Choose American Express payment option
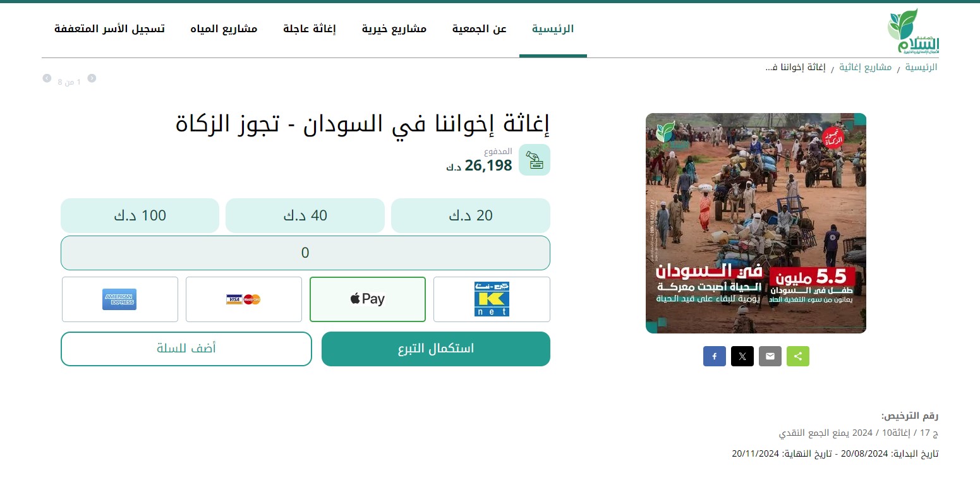The width and height of the screenshot is (980, 492). [120, 299]
